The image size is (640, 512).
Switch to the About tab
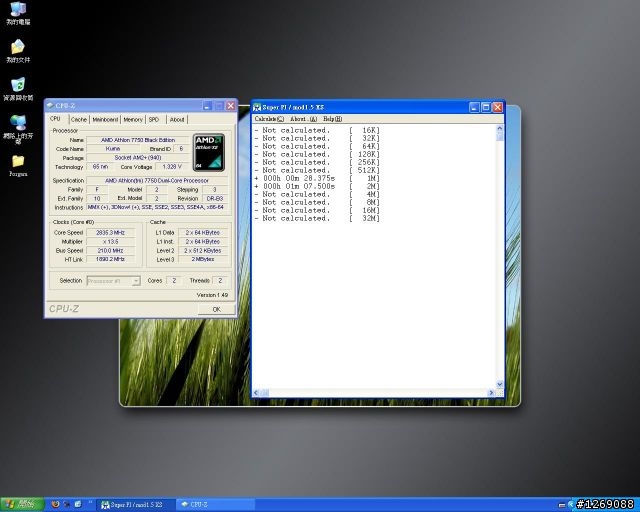tap(177, 120)
